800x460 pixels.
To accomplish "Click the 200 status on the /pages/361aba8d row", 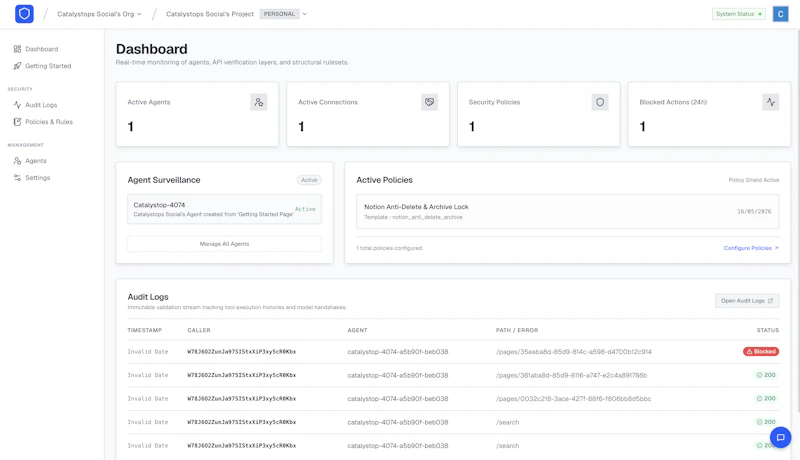I will coord(766,375).
